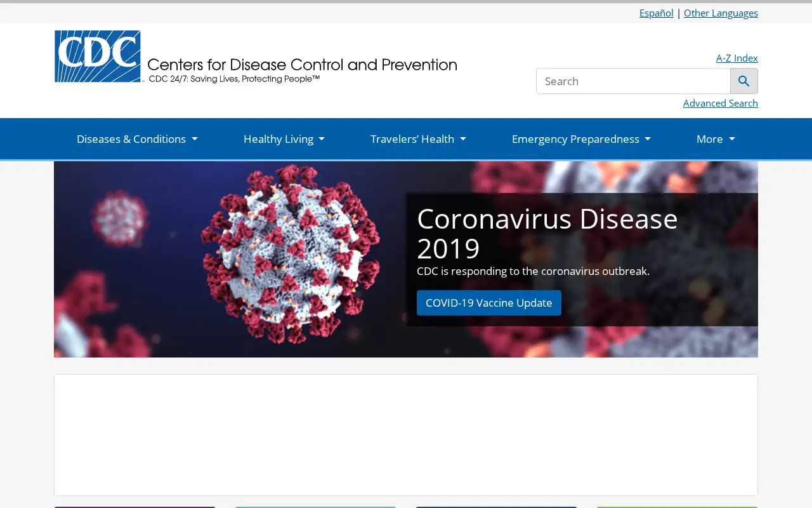
Task: Focus the Search text field
Action: (x=634, y=81)
